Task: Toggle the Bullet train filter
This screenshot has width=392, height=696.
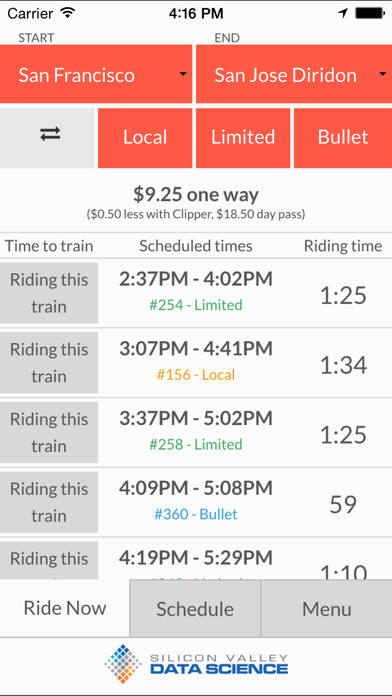Action: 343,138
